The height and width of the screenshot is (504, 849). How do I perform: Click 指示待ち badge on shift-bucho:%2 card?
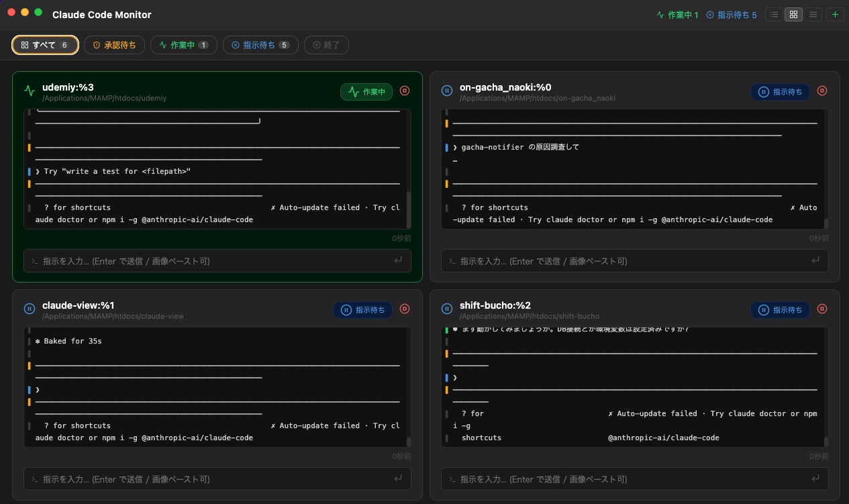pyautogui.click(x=780, y=310)
